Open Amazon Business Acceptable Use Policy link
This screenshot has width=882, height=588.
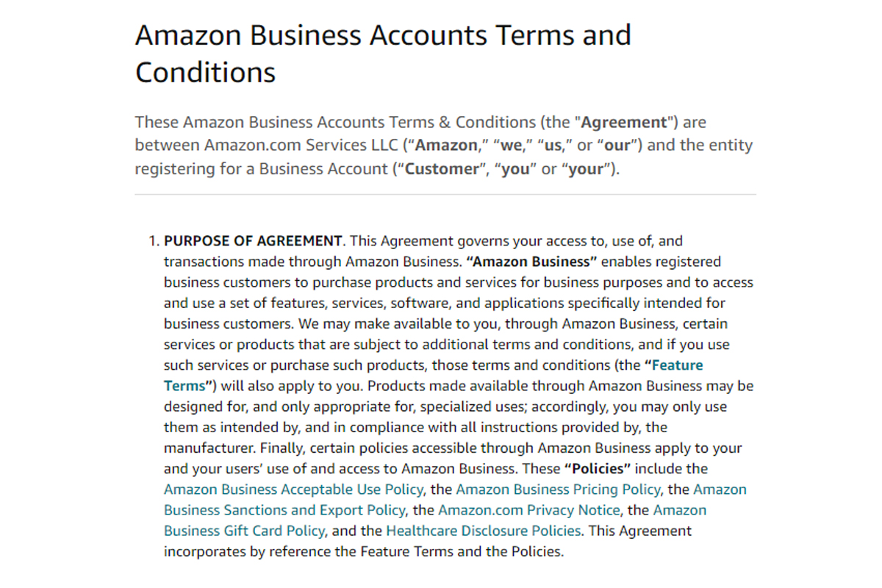pyautogui.click(x=293, y=490)
